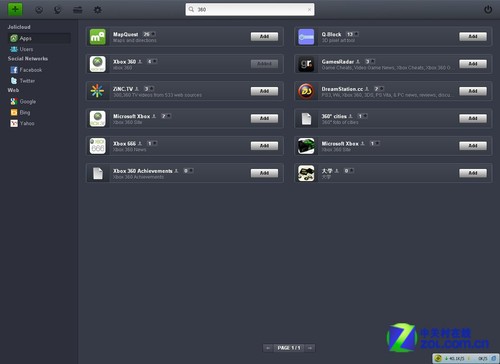
Task: Add the 360° cities app
Action: pyautogui.click(x=473, y=119)
